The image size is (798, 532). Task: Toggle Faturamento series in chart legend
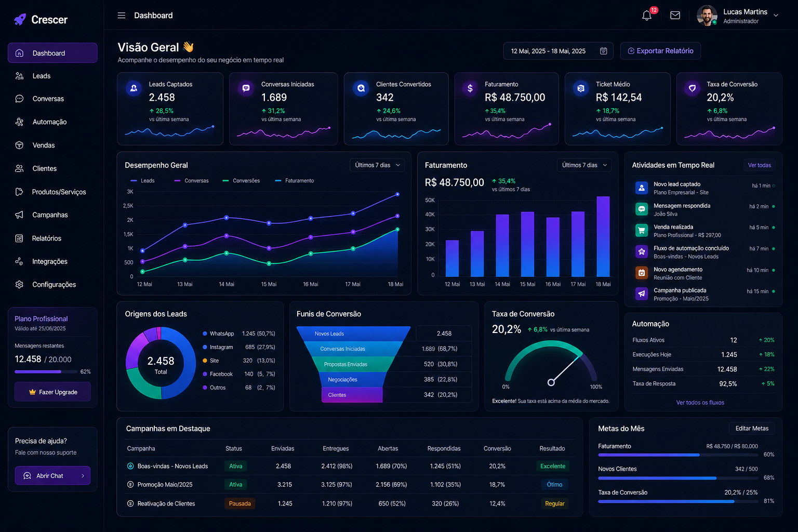pyautogui.click(x=294, y=181)
